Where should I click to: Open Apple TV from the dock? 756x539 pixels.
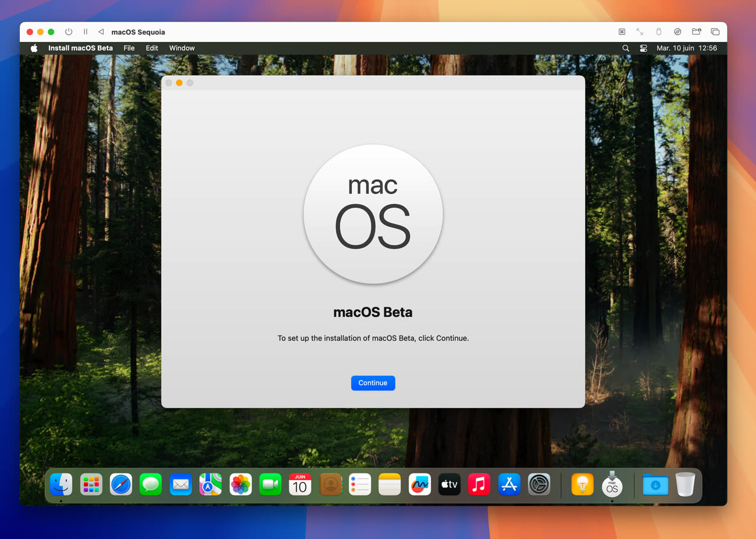[450, 484]
